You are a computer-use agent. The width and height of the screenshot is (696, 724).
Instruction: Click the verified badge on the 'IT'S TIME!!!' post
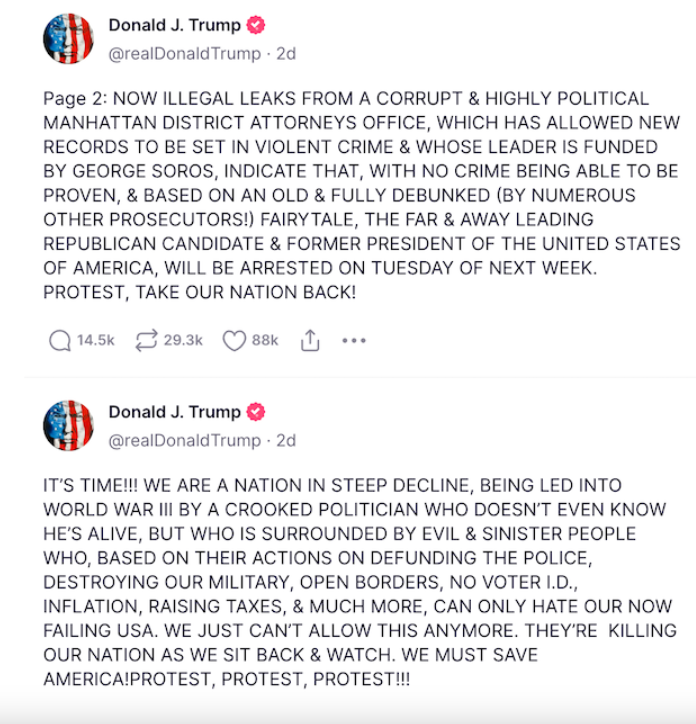pos(256,413)
